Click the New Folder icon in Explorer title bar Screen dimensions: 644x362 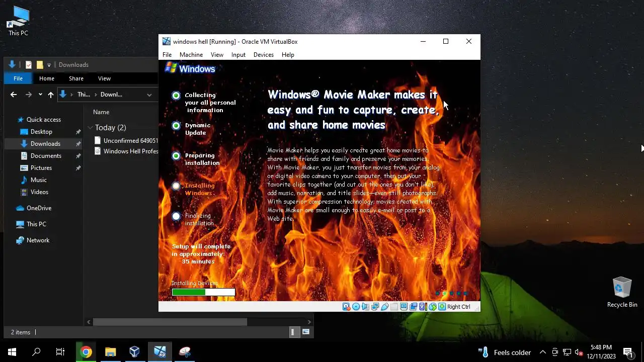40,65
